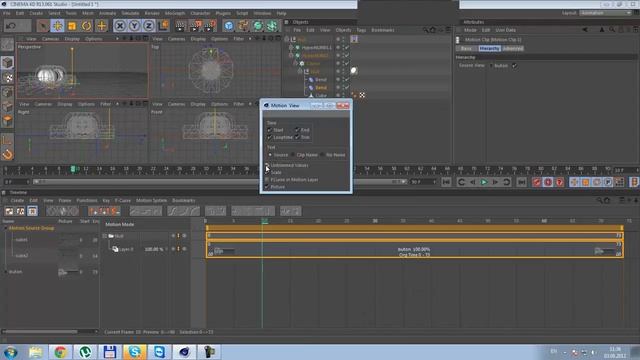
Task: Click the Undo arrow icon in the toolbar
Action: click(11, 26)
